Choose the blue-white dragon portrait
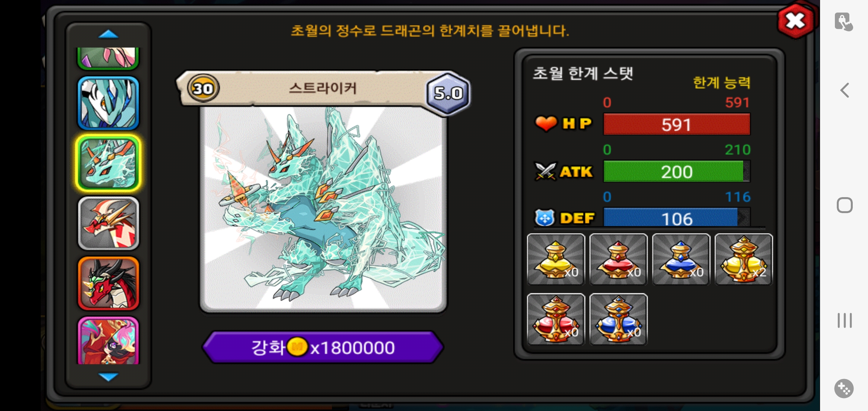 (108, 103)
